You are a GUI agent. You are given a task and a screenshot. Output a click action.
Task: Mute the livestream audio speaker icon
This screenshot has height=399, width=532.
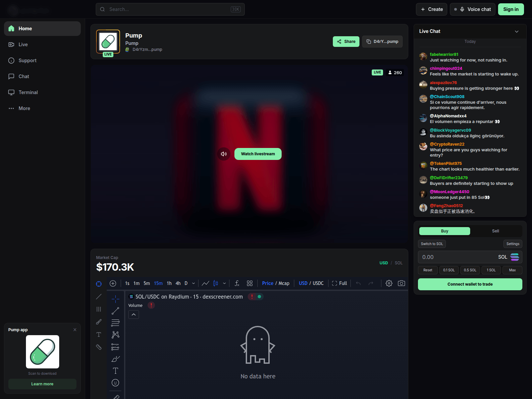[224, 154]
